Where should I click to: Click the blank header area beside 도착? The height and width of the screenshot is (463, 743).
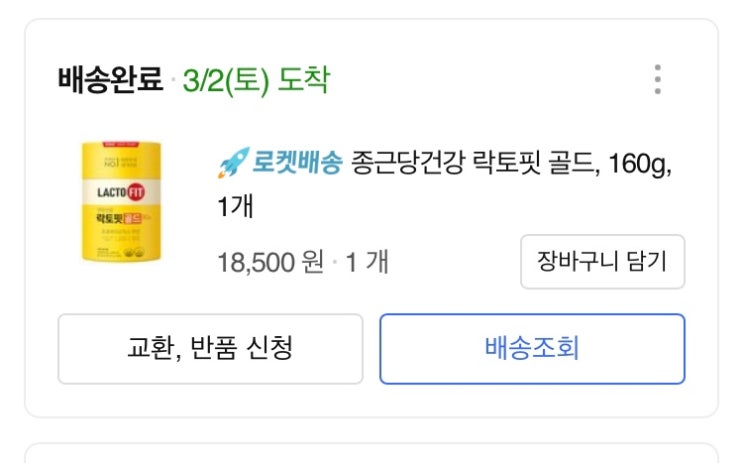tap(480, 80)
